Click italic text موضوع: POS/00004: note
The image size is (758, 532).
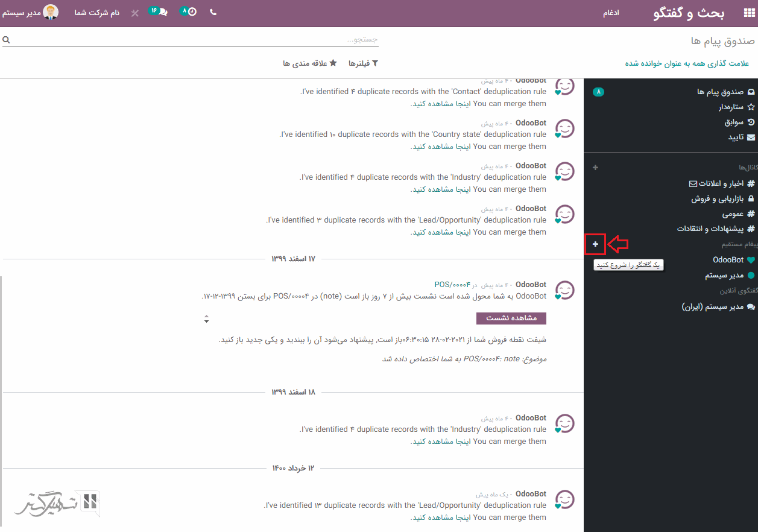pos(464,359)
